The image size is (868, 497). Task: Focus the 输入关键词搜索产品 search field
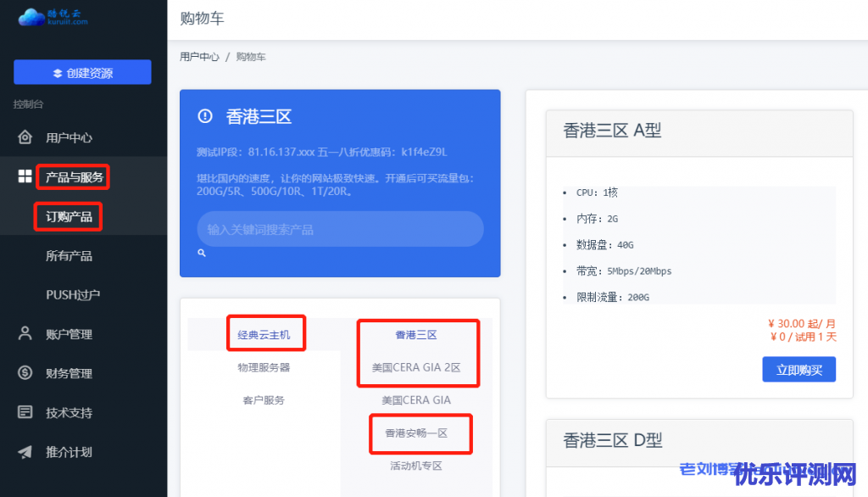[339, 229]
